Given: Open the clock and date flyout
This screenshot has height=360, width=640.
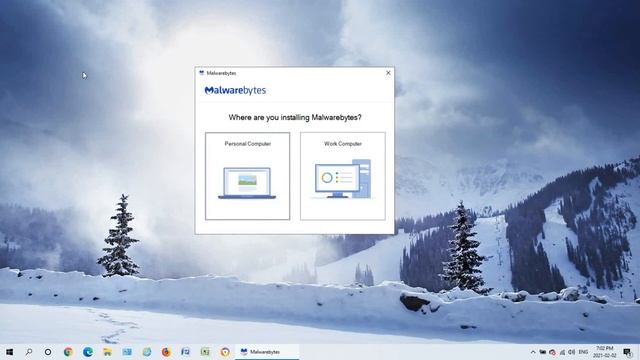Looking at the screenshot, I should point(604,352).
